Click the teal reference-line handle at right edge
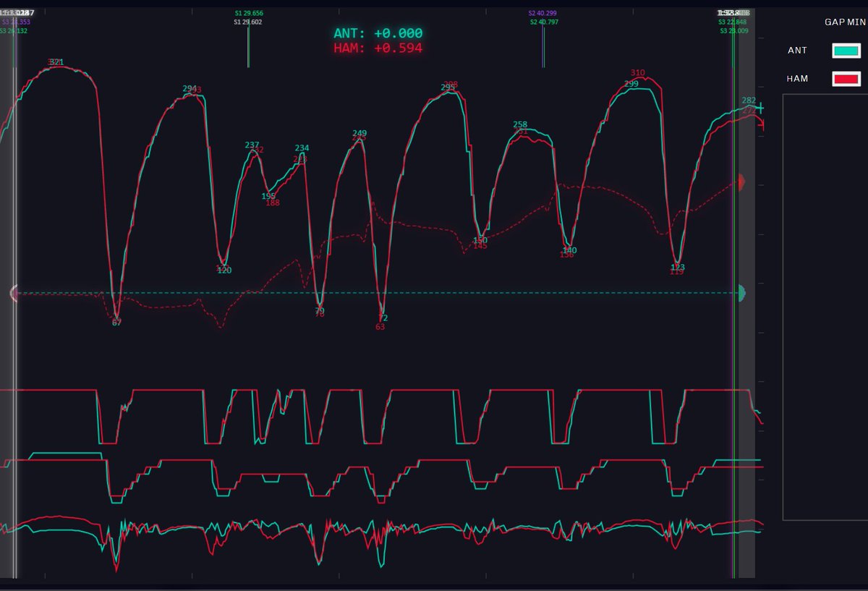 [x=741, y=292]
